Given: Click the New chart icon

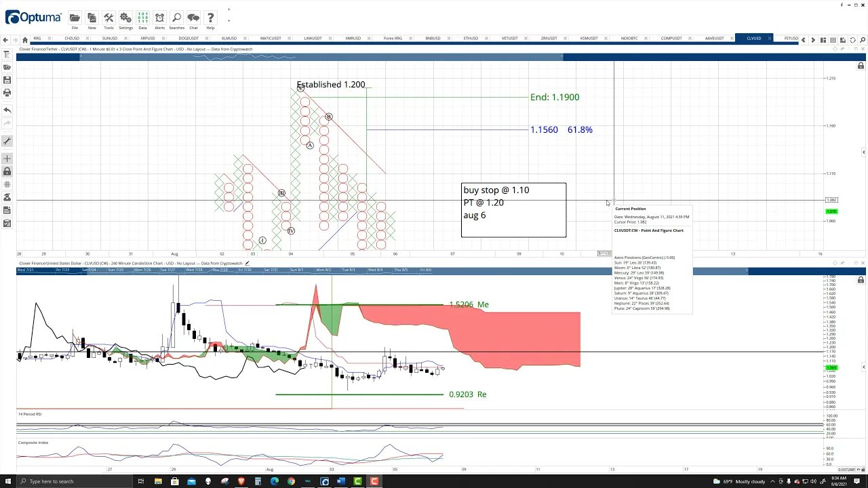Looking at the screenshot, I should click(92, 20).
